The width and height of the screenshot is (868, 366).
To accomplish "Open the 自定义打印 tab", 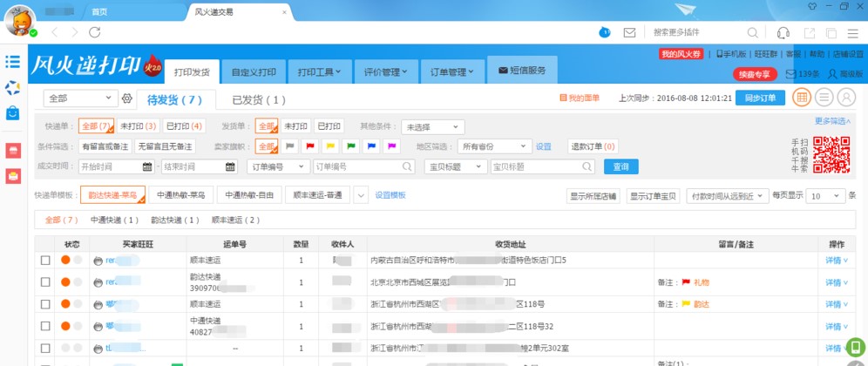I will click(x=254, y=71).
